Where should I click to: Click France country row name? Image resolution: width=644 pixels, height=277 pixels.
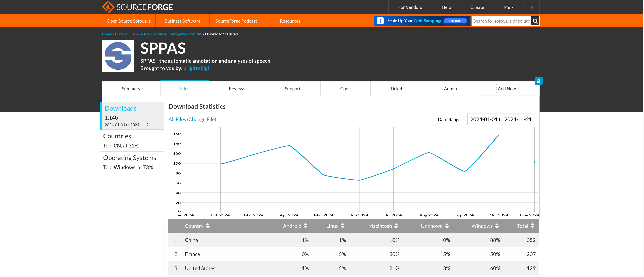[x=192, y=254]
